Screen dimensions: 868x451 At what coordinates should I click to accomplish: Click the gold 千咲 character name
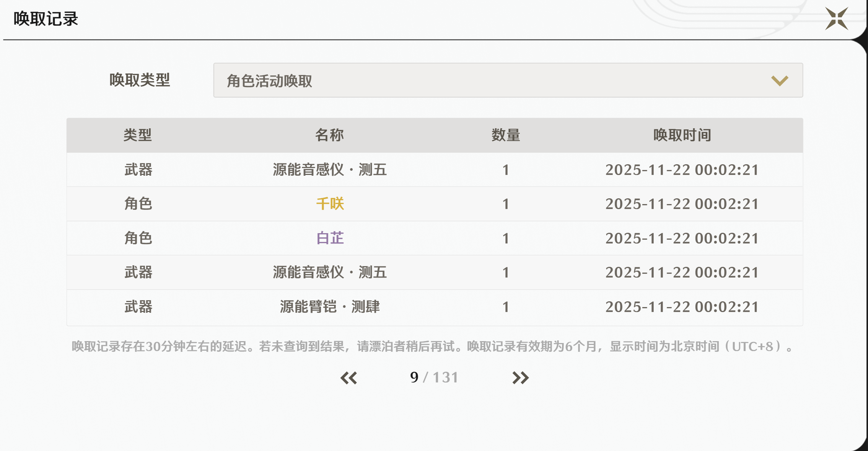click(x=330, y=204)
